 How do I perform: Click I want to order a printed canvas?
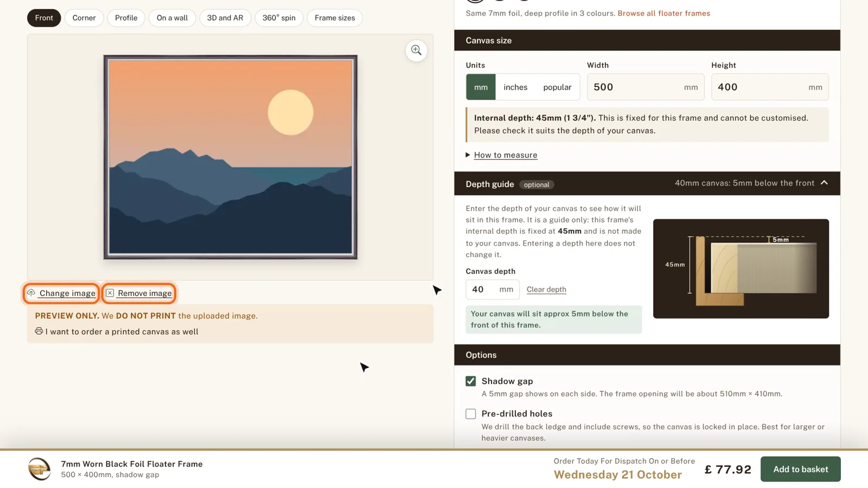[x=122, y=331]
